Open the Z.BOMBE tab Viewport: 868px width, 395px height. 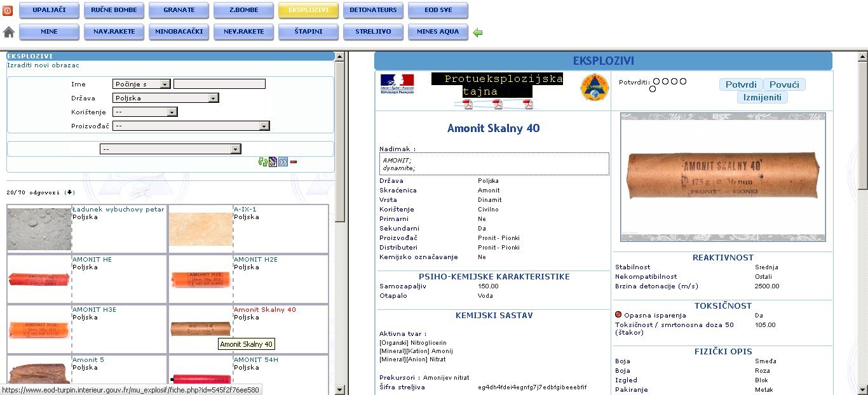point(244,10)
